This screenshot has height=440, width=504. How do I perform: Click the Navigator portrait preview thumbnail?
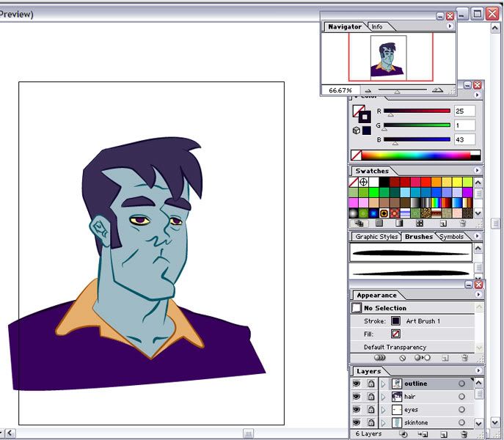coord(388,57)
